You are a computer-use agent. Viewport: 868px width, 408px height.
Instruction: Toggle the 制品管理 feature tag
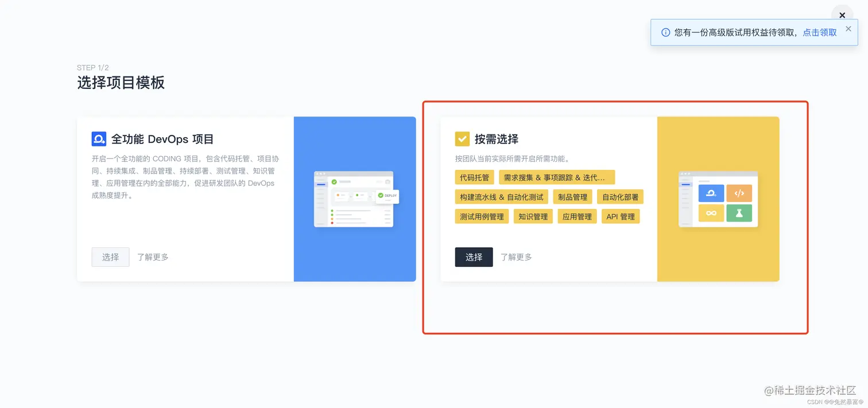point(572,197)
